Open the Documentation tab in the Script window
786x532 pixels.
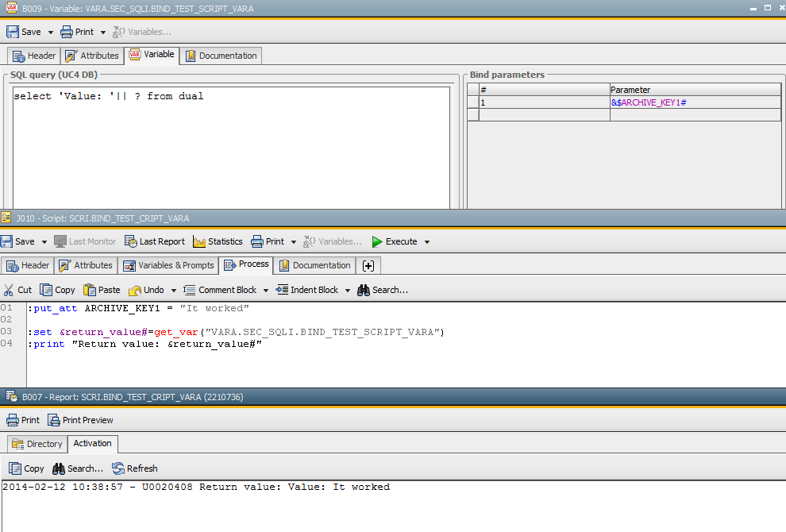click(x=315, y=265)
